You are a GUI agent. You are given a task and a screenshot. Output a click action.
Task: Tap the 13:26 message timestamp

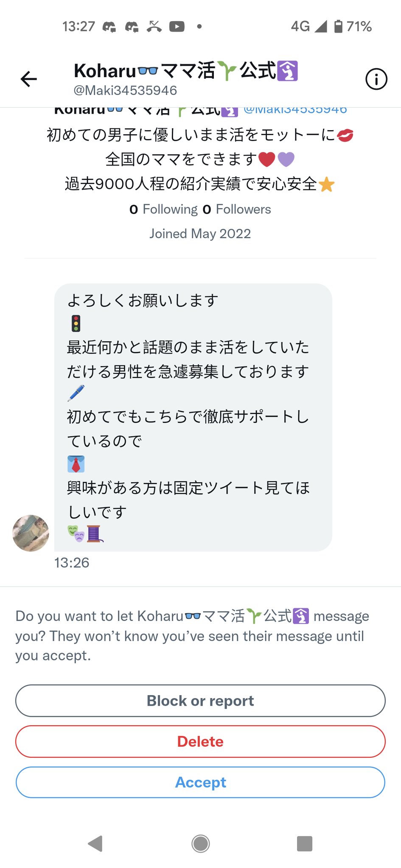(72, 562)
